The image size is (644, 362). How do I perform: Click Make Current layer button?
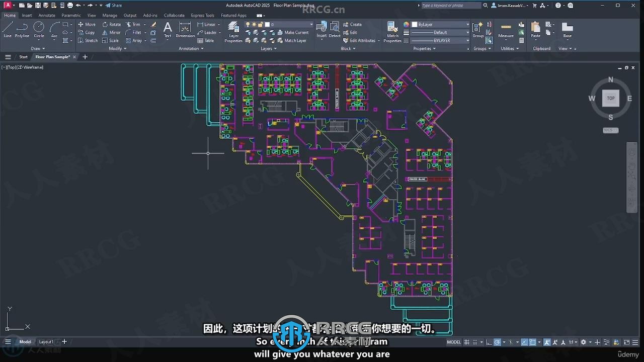click(x=293, y=32)
